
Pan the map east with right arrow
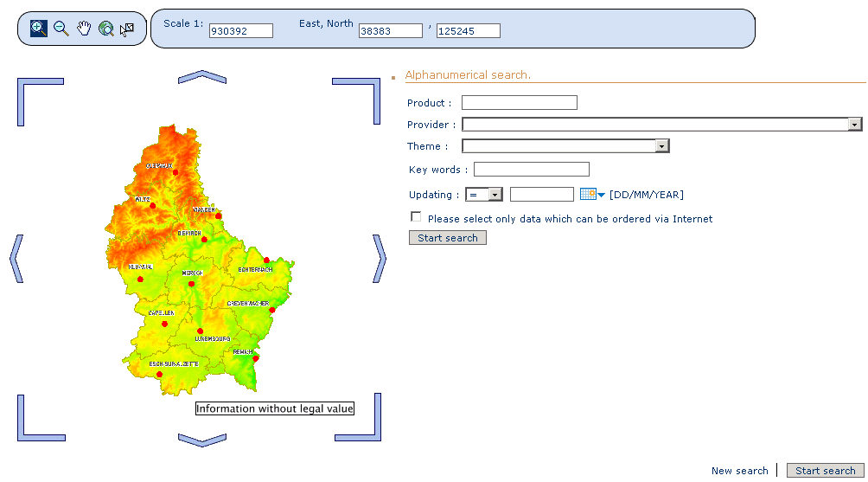(x=379, y=258)
